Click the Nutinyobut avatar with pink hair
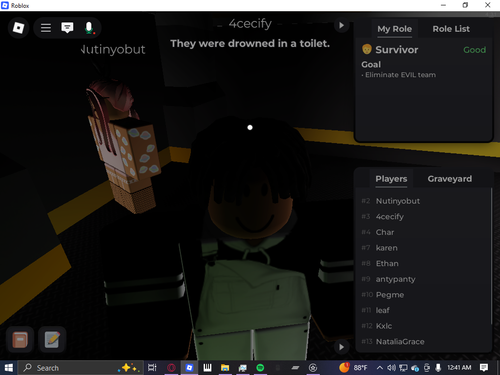The height and width of the screenshot is (375, 500). [123, 147]
